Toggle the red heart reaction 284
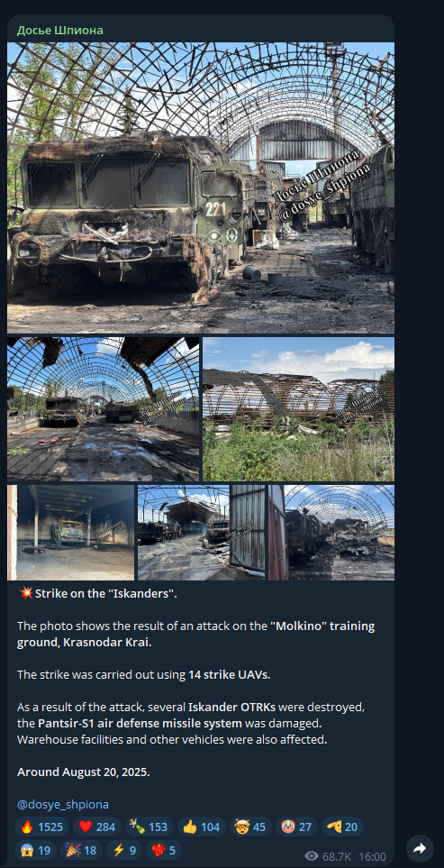Image resolution: width=444 pixels, height=868 pixels. click(x=96, y=827)
